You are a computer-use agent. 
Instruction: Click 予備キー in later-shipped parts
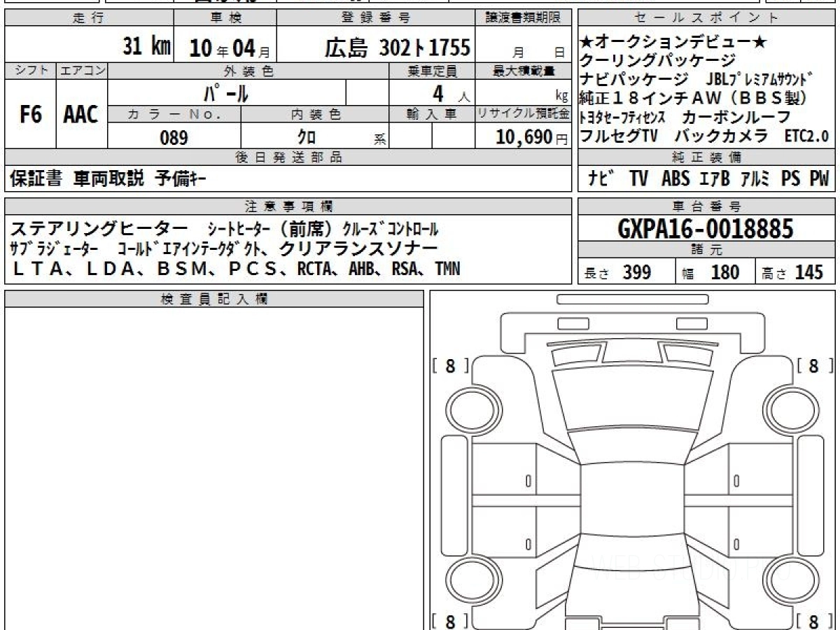181,178
